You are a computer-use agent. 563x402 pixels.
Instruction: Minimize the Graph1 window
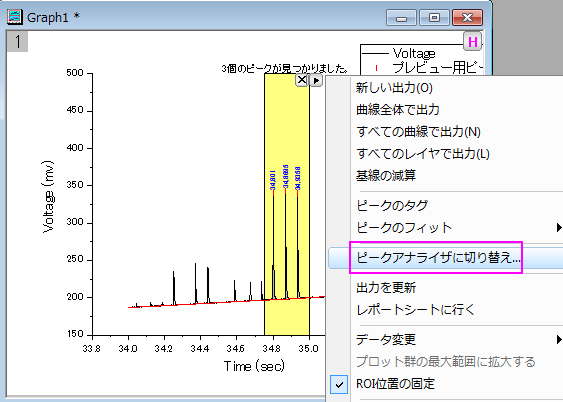(x=401, y=18)
